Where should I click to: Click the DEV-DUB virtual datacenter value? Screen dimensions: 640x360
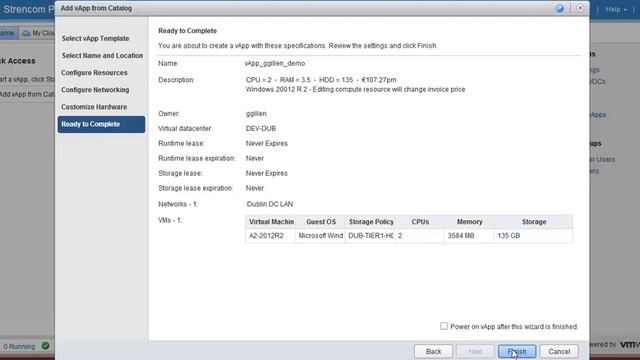pyautogui.click(x=261, y=128)
